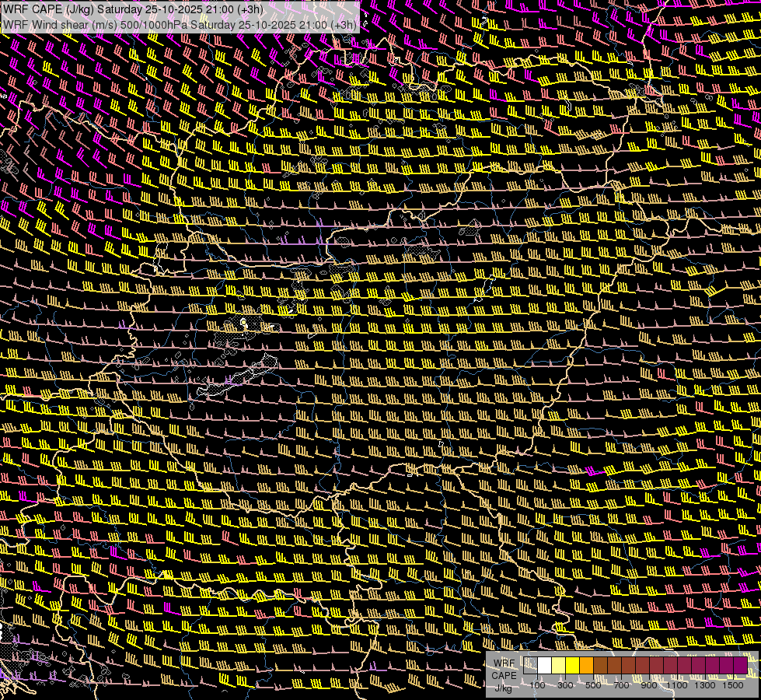Click the WRF Wind shear title line
Image resolution: width=761 pixels, height=700 pixels.
[180, 25]
